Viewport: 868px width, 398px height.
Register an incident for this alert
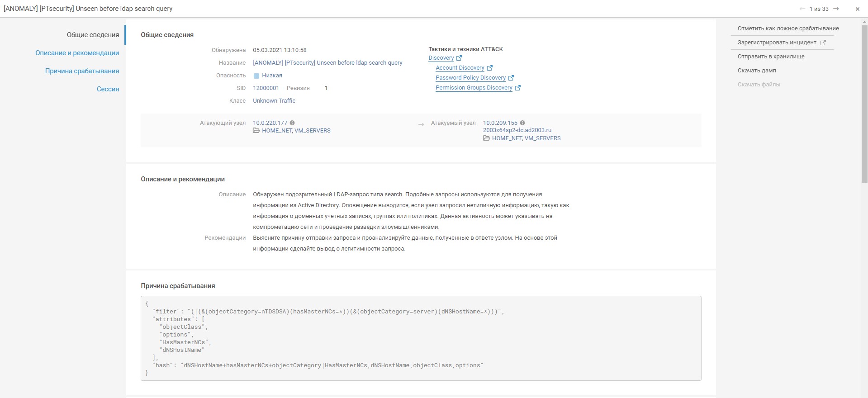tap(777, 43)
